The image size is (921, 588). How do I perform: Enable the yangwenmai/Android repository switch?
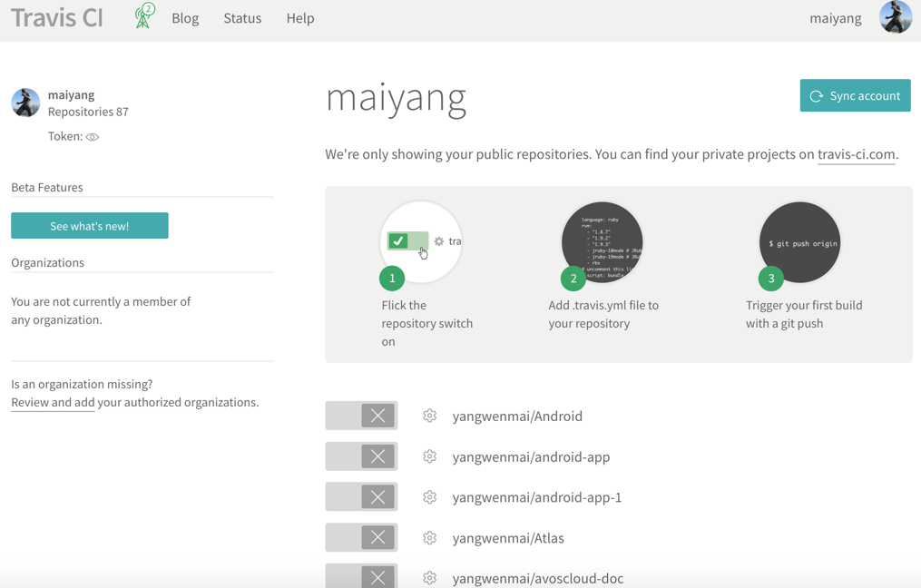361,416
